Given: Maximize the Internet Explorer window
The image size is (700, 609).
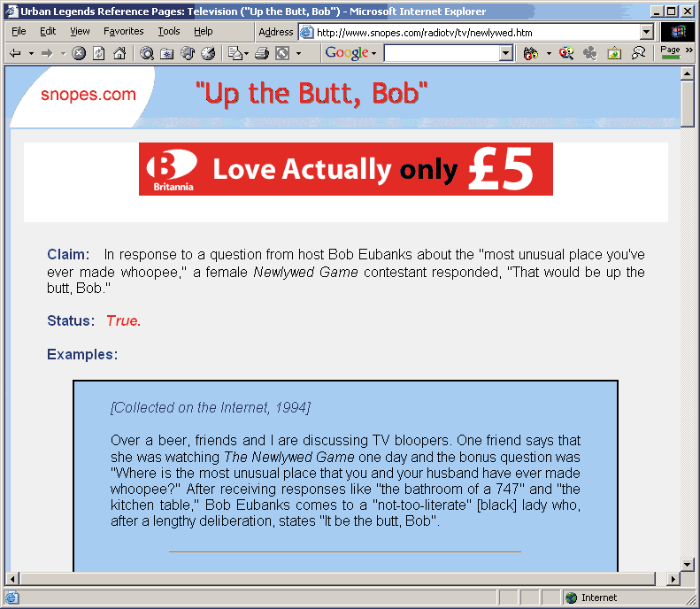Looking at the screenshot, I should (x=672, y=12).
